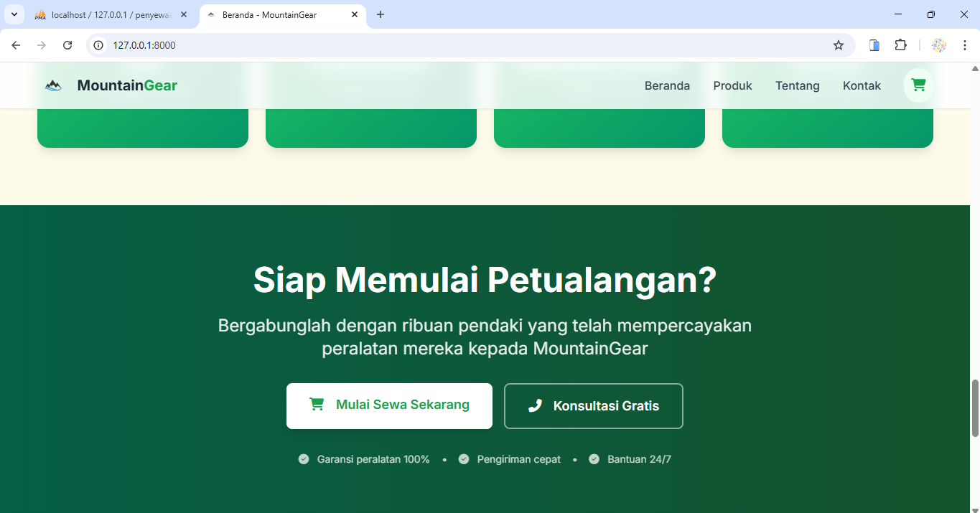Reload the page with the refresh icon
This screenshot has width=980, height=513.
67,45
